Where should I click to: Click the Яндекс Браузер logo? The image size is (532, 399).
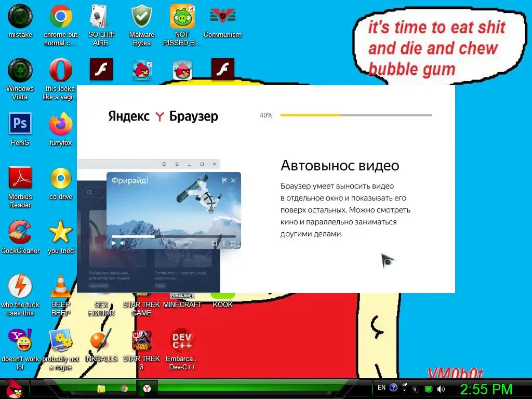(x=163, y=116)
